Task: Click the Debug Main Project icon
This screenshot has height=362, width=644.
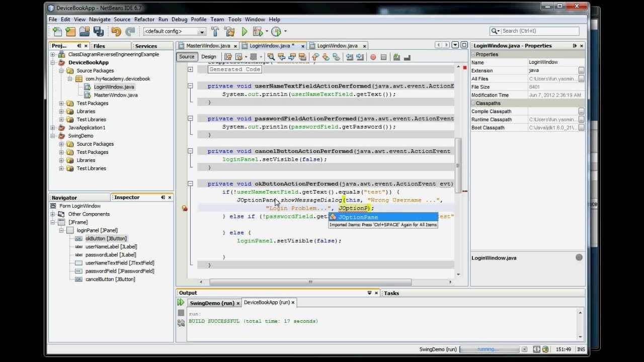Action: [x=258, y=32]
